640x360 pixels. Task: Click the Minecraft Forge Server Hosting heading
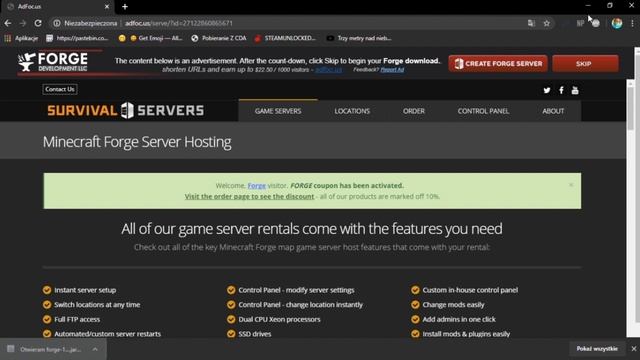click(x=137, y=142)
